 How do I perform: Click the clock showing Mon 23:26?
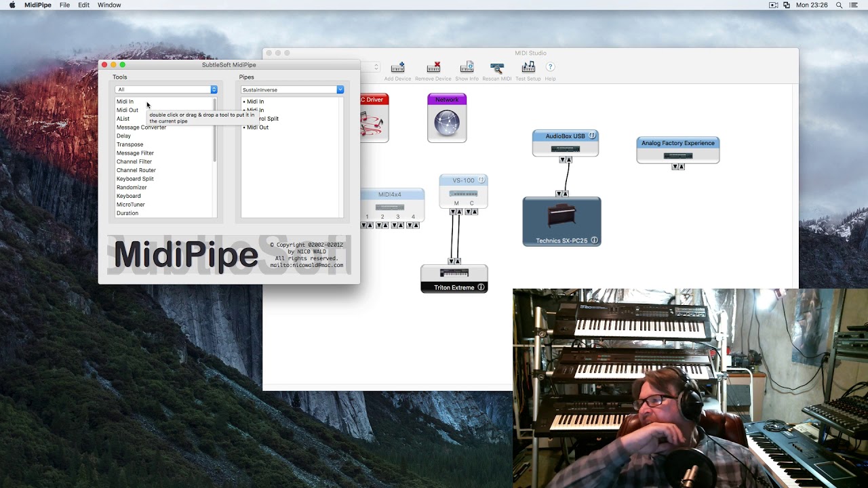(812, 5)
